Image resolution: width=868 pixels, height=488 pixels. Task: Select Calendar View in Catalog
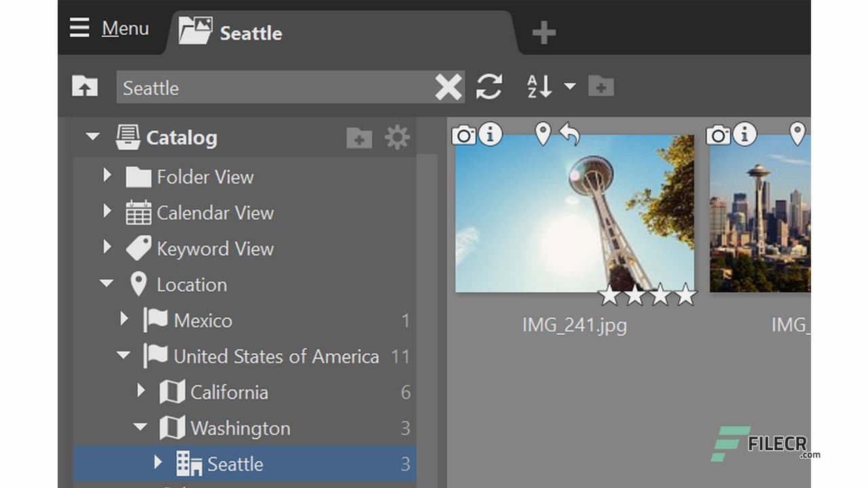[x=215, y=213]
